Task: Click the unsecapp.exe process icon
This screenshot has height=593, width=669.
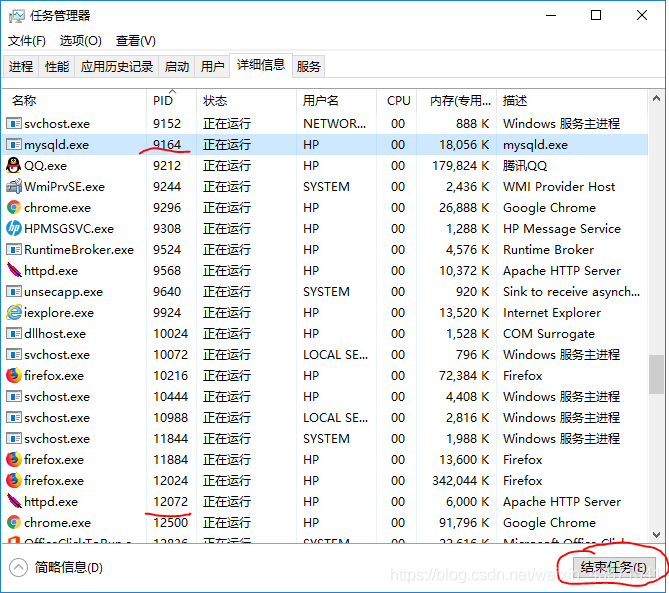Action: pyautogui.click(x=14, y=291)
